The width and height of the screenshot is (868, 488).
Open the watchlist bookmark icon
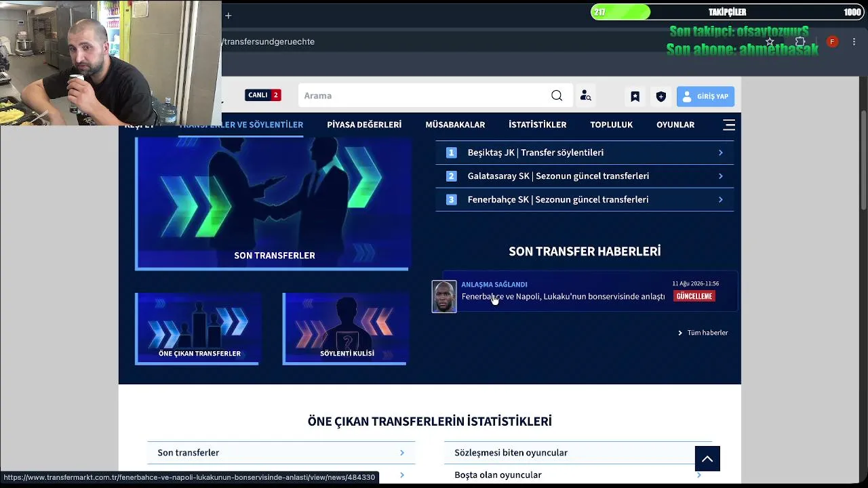click(x=635, y=96)
